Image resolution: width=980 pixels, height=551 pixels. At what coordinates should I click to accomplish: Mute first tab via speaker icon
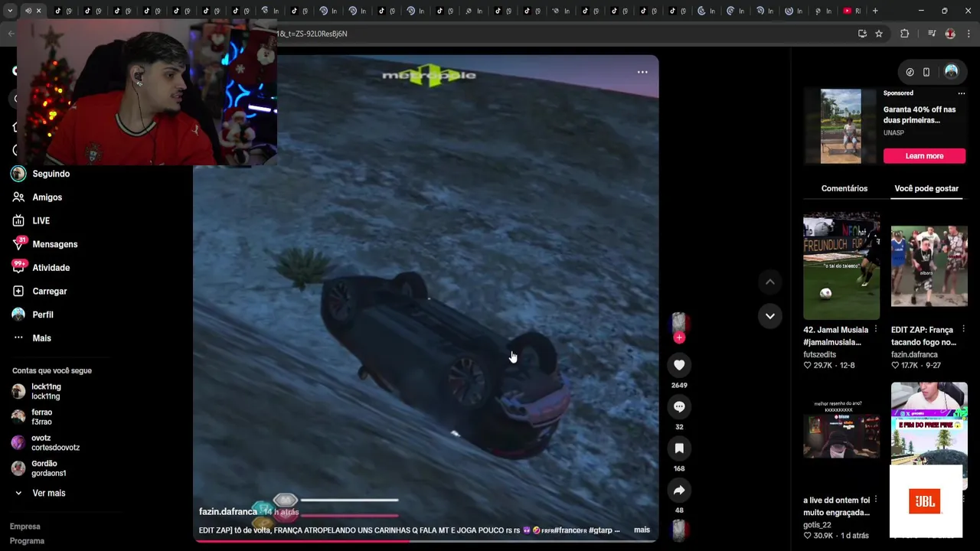[x=28, y=11]
